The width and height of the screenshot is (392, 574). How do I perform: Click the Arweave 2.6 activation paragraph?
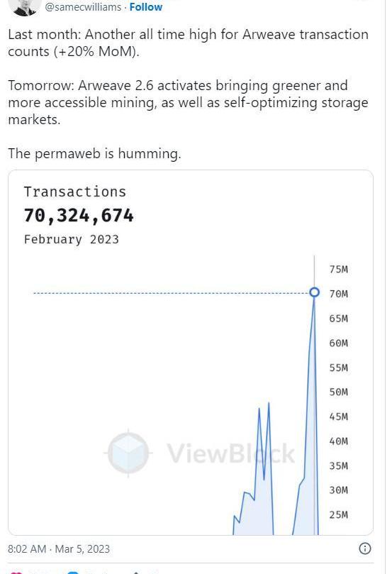pos(189,102)
